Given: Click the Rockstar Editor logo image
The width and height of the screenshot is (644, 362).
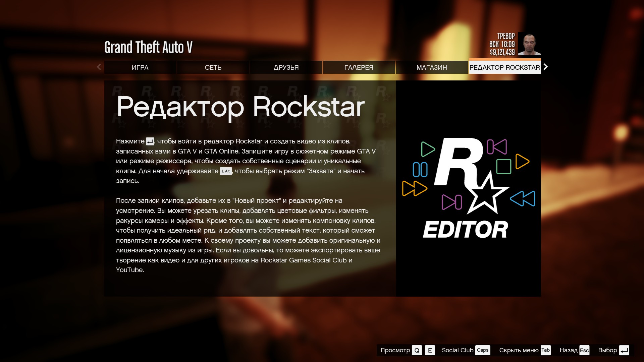Looking at the screenshot, I should (469, 188).
